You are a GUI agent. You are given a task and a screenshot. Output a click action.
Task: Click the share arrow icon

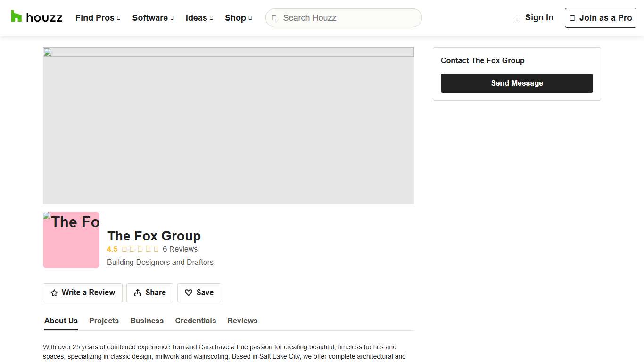tap(138, 293)
